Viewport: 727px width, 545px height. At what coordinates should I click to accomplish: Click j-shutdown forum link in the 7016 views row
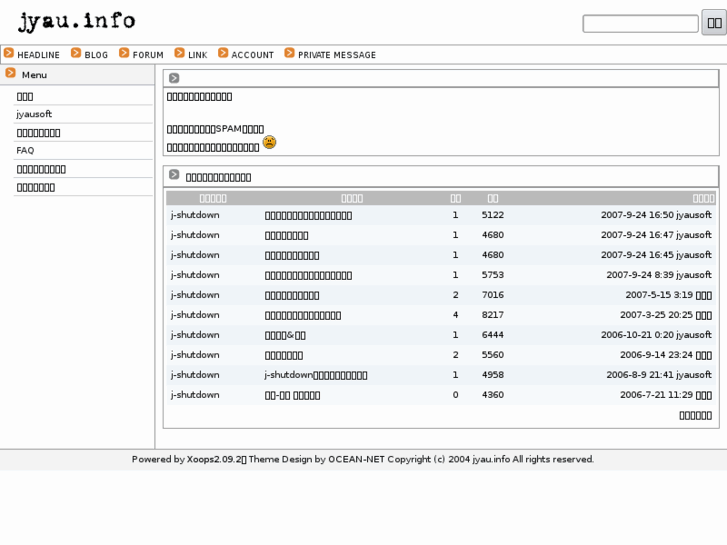click(x=195, y=295)
